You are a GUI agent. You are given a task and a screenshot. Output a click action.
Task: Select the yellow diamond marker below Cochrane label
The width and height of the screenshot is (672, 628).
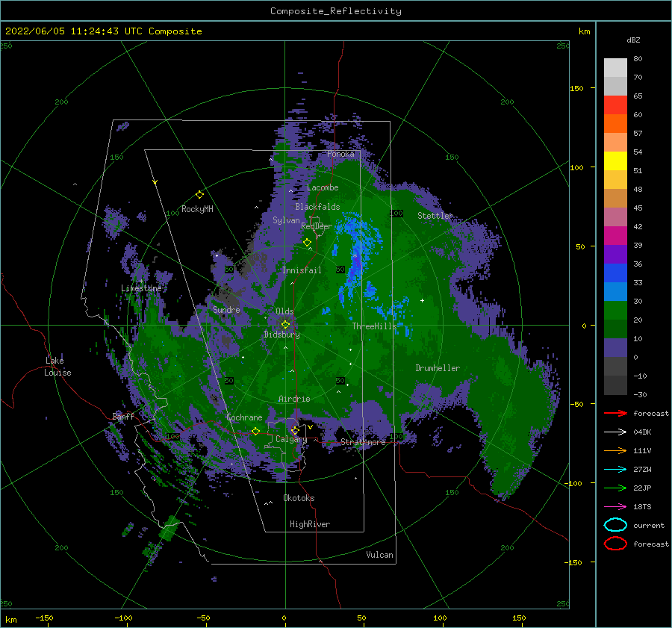point(255,432)
